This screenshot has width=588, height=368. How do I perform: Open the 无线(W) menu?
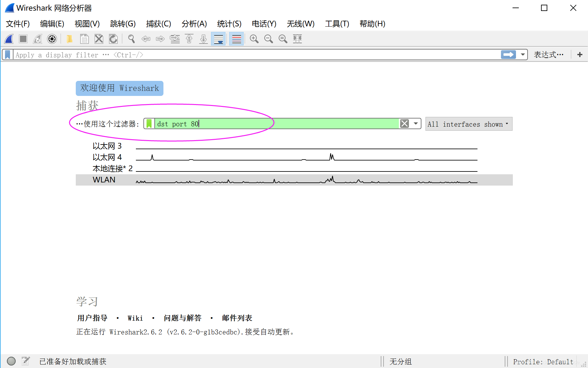pos(301,24)
